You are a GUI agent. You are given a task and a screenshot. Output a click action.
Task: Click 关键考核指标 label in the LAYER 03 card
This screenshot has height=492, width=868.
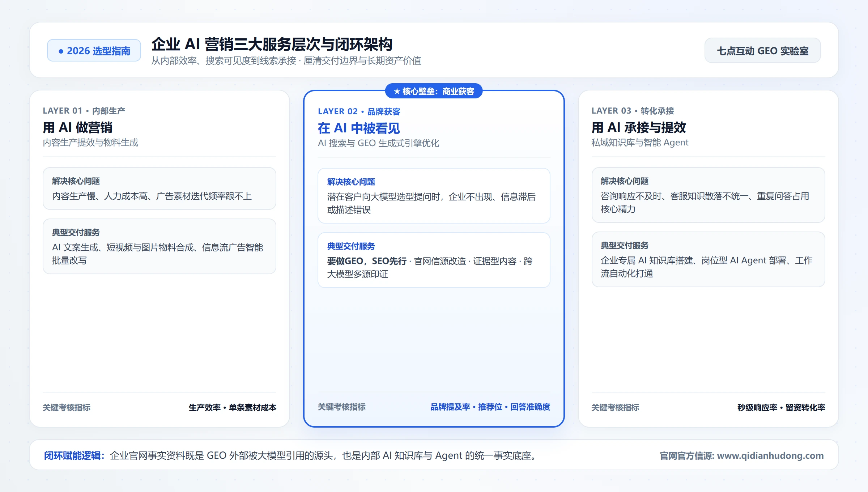point(615,407)
